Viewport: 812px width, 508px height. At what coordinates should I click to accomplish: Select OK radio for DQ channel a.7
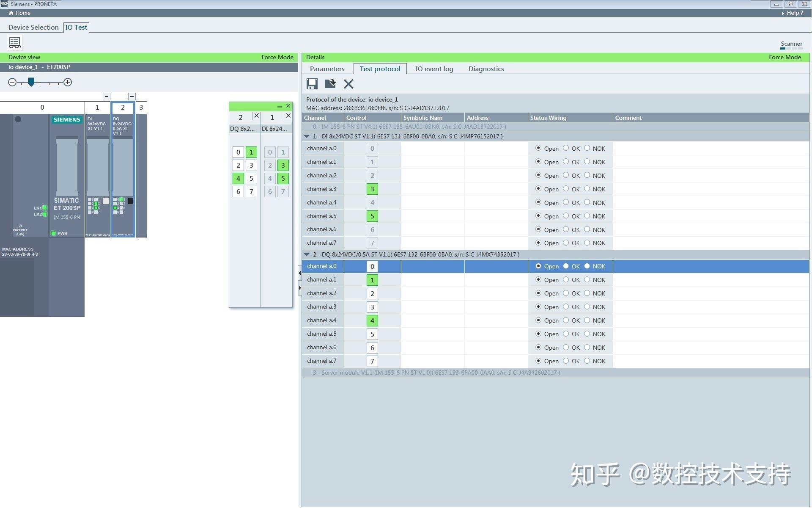(566, 361)
